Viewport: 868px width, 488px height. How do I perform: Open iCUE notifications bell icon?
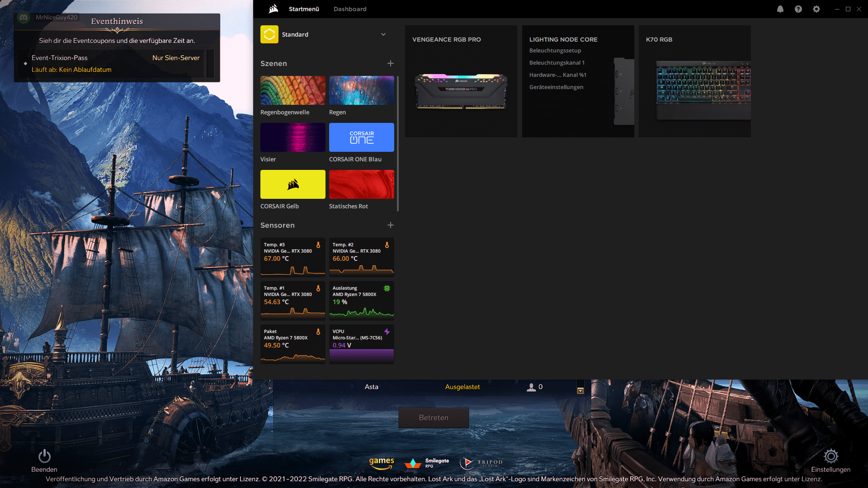[780, 9]
